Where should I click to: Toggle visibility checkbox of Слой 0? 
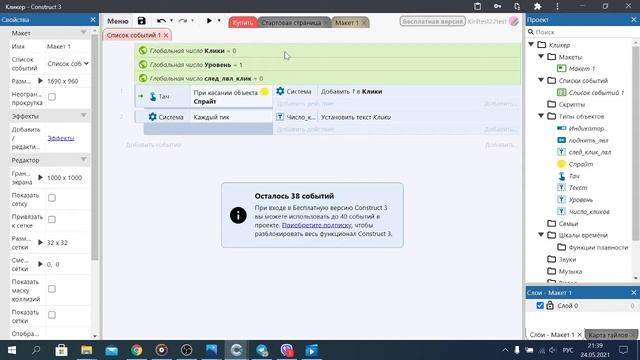point(540,305)
